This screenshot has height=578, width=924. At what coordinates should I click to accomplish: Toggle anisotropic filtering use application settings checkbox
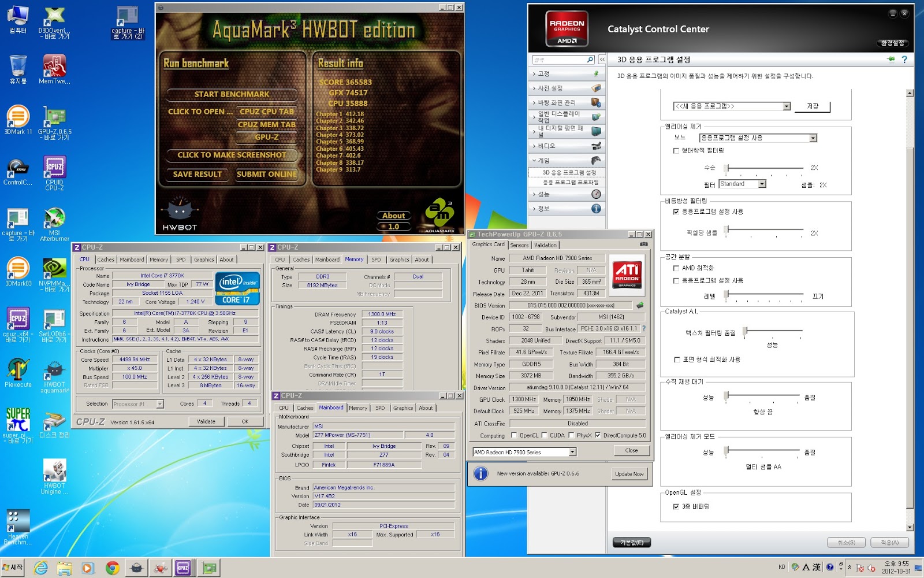676,212
